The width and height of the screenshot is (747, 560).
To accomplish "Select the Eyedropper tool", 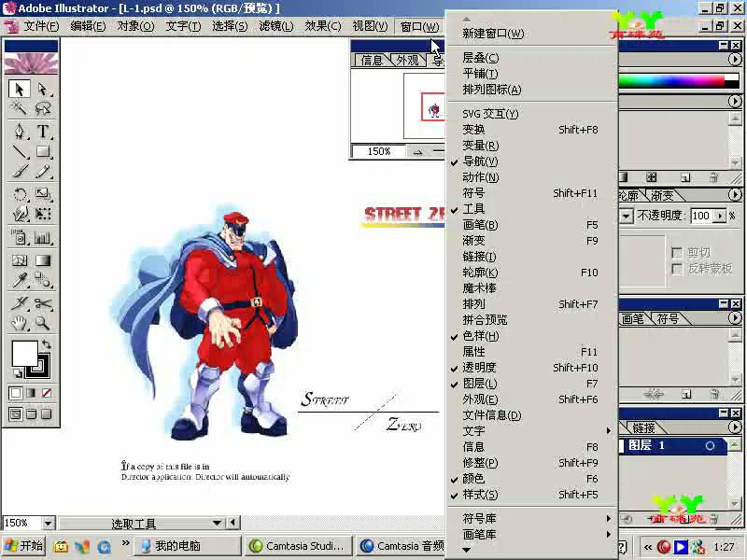I will pos(19,280).
